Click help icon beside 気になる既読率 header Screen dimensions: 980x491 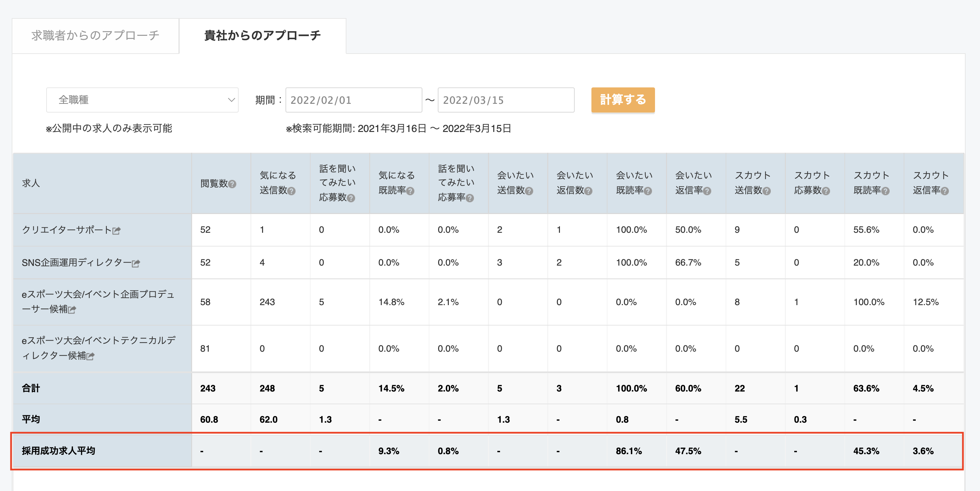(410, 191)
